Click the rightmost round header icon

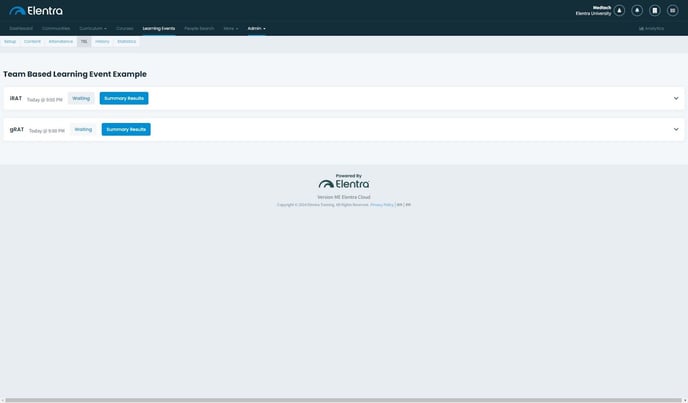pos(673,11)
